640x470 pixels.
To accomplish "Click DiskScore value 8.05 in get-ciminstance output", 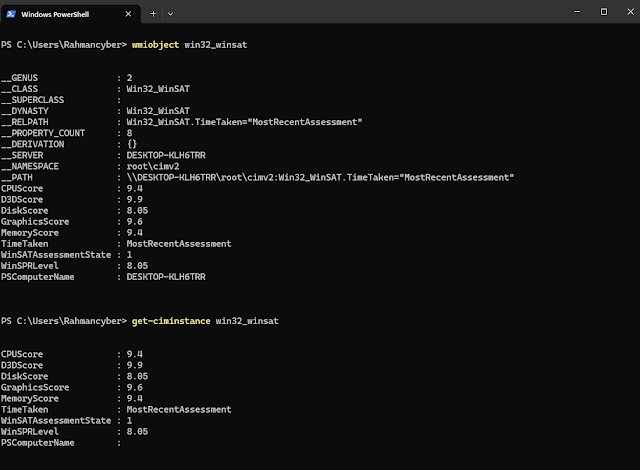I will click(x=137, y=376).
